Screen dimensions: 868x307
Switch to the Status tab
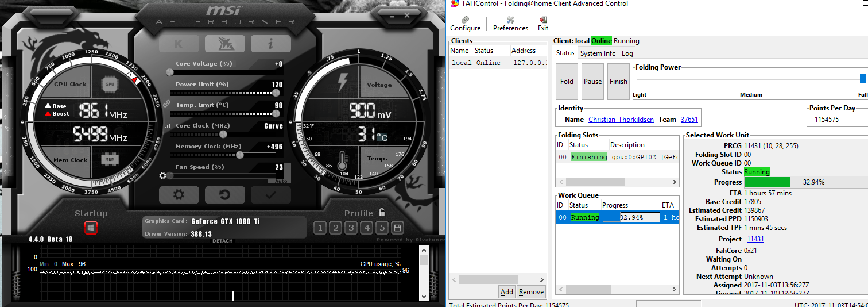565,53
